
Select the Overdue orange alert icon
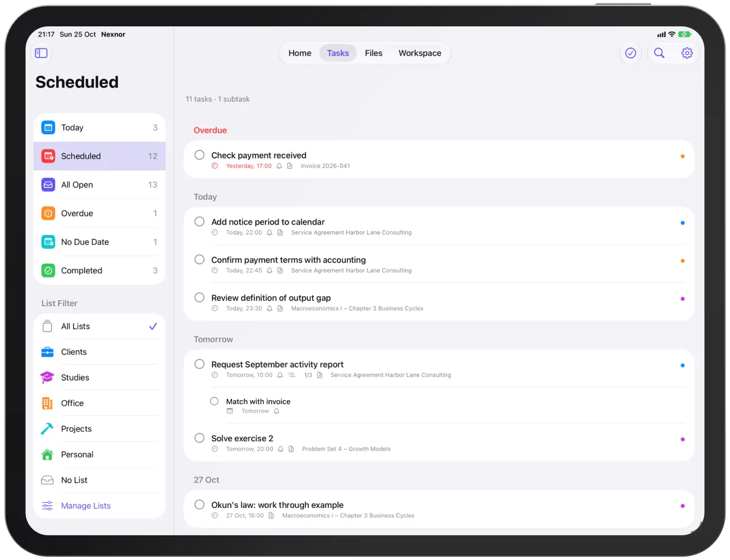coord(48,214)
